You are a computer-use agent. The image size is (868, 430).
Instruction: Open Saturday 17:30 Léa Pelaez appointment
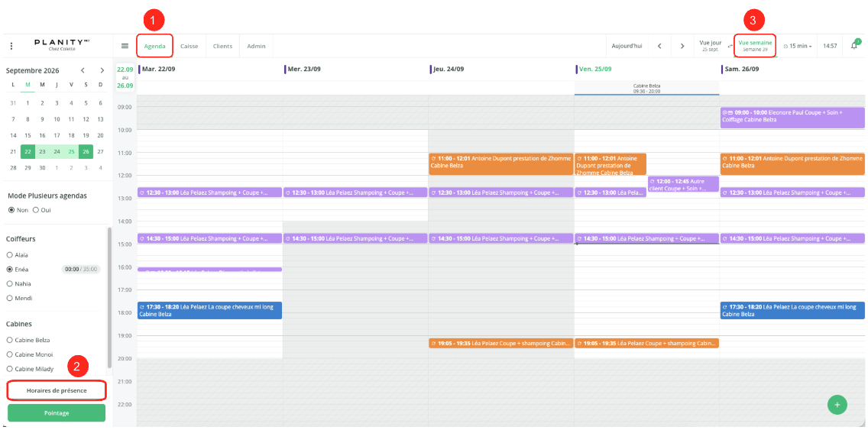[x=792, y=310]
